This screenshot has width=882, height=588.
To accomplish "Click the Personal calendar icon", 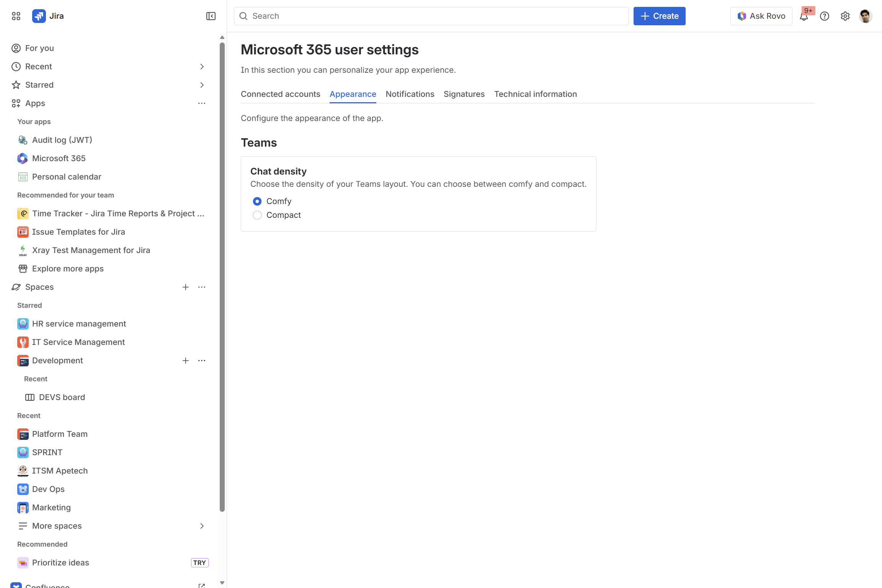I will (x=23, y=177).
